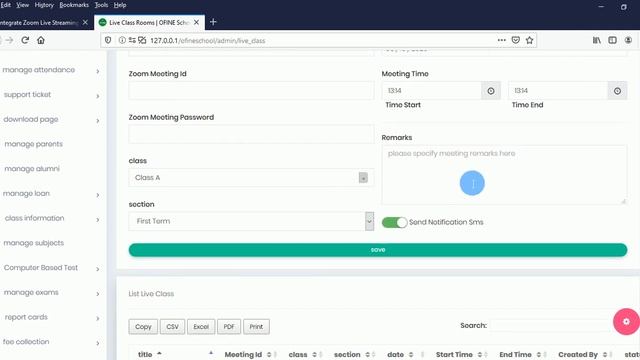Viewport: 640px width, 360px height.
Task: Focus the Zoom Meeting Id field
Action: click(x=251, y=91)
